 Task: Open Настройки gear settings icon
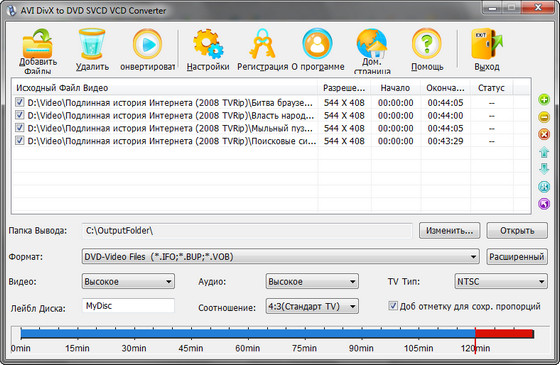[x=208, y=44]
